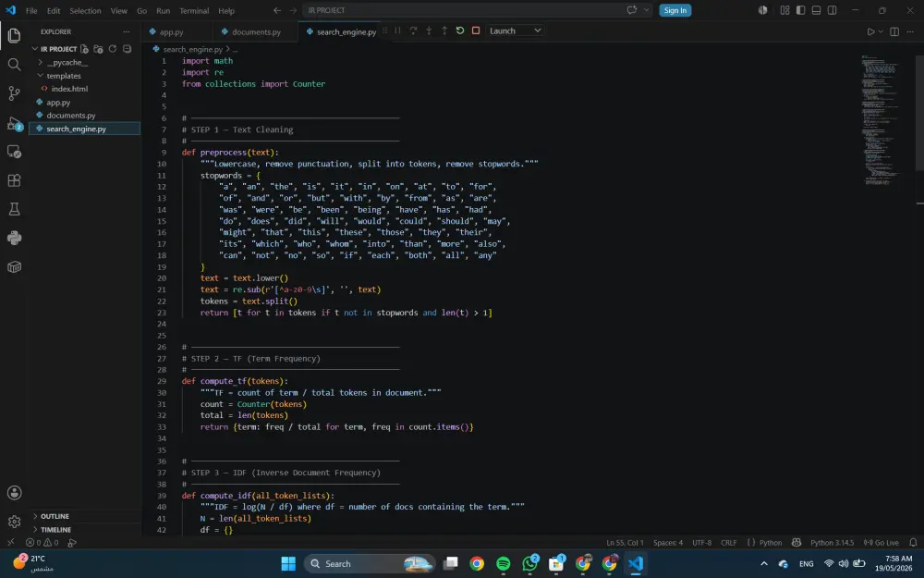Image resolution: width=924 pixels, height=578 pixels.
Task: Open the File menu
Action: (31, 10)
